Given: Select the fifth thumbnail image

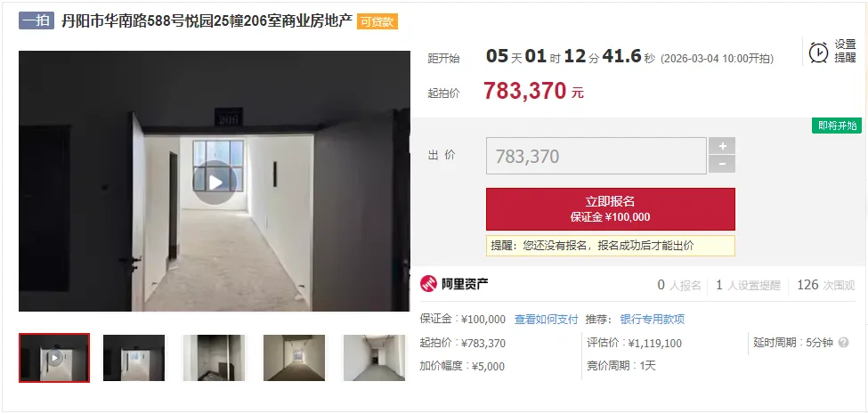Looking at the screenshot, I should coord(374,358).
